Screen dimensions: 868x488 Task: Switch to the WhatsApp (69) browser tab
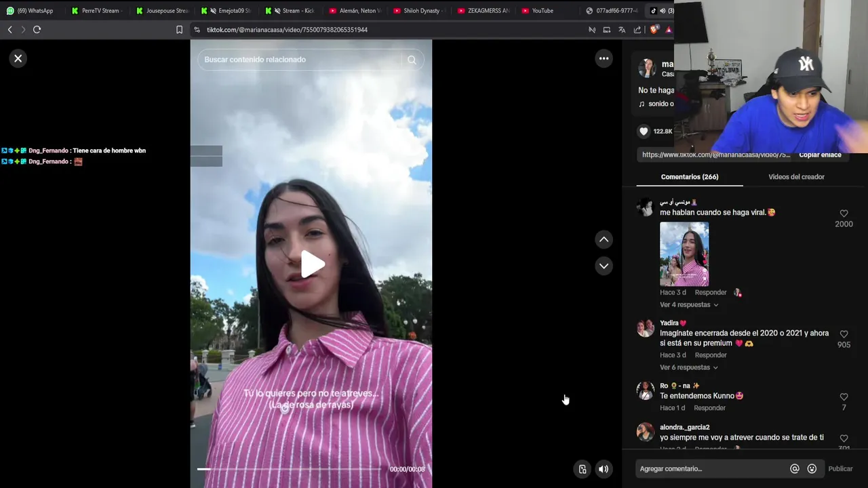point(31,11)
